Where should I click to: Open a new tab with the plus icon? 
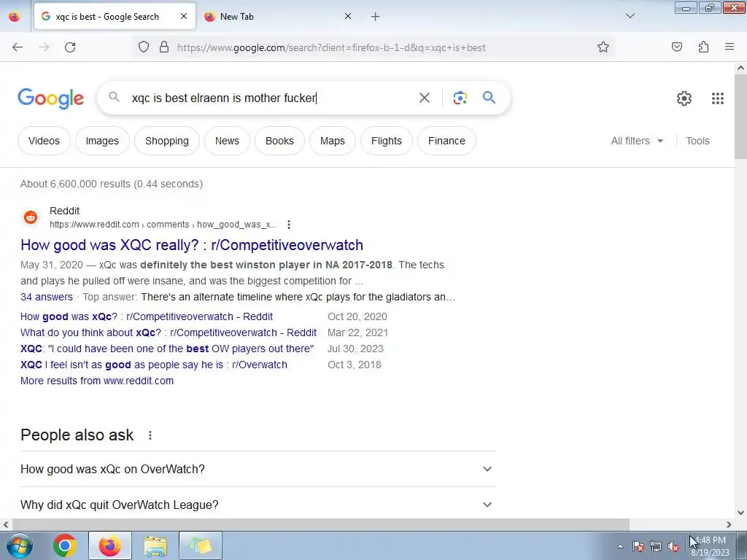click(x=376, y=17)
